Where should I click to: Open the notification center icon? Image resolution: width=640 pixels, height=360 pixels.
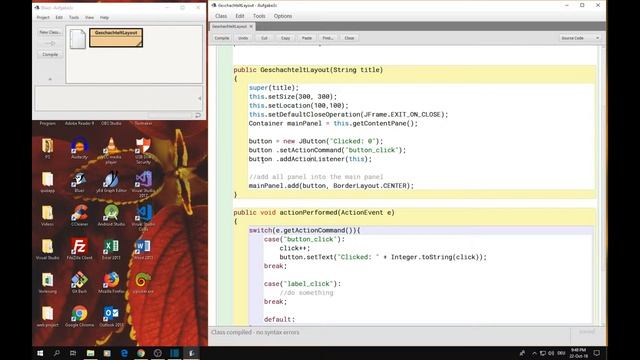coord(596,353)
